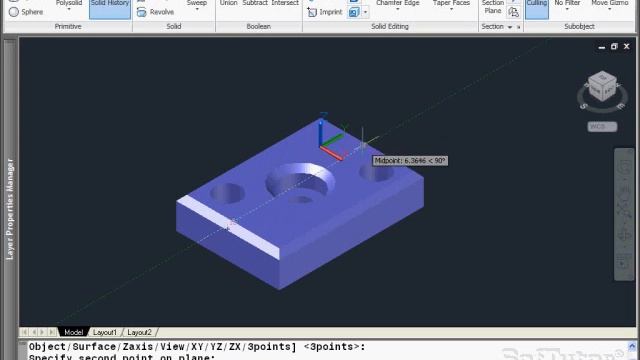Activate the Orbit tool in the navigation bar
640x360 pixels.
point(624,235)
